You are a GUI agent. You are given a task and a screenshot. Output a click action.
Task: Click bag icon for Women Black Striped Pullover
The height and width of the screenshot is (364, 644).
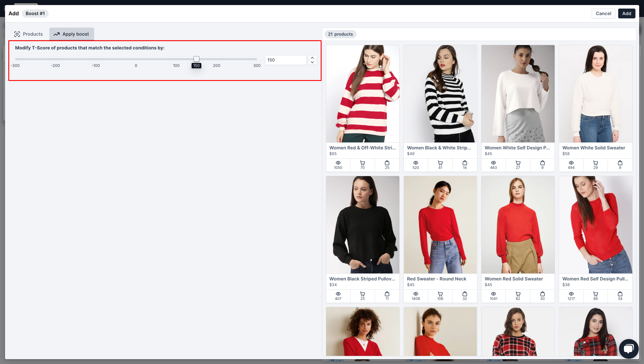click(x=387, y=294)
